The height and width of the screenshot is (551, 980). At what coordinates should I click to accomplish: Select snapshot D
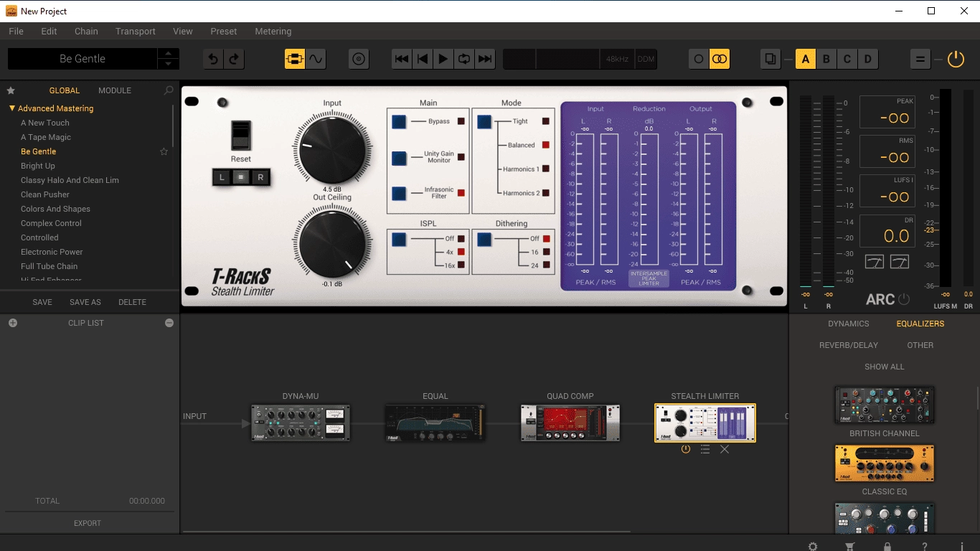(x=868, y=59)
